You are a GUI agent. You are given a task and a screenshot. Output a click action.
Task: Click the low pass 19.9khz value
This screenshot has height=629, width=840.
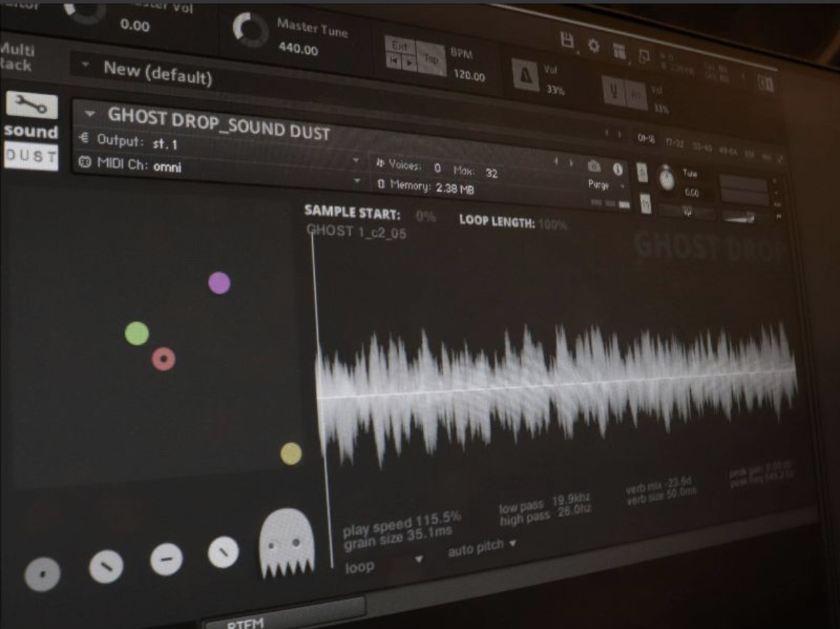coord(570,499)
